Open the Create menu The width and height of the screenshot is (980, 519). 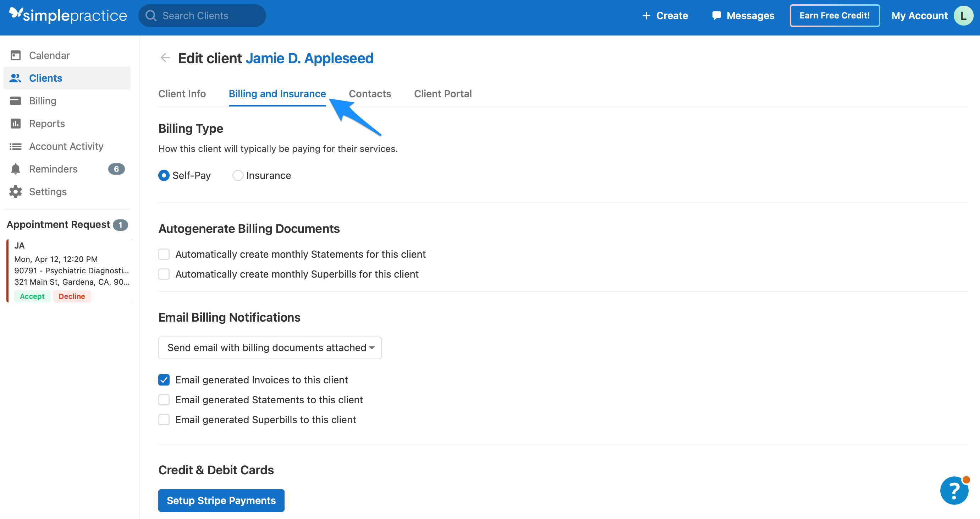pos(665,16)
